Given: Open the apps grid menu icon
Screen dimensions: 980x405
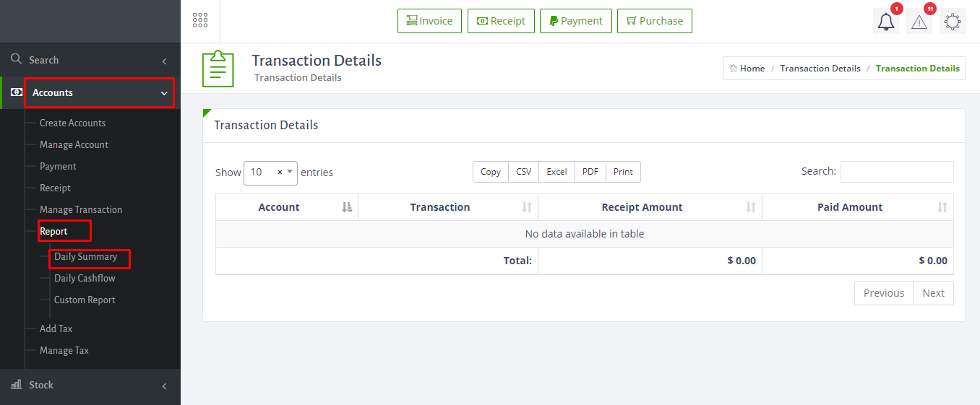Looking at the screenshot, I should point(200,20).
